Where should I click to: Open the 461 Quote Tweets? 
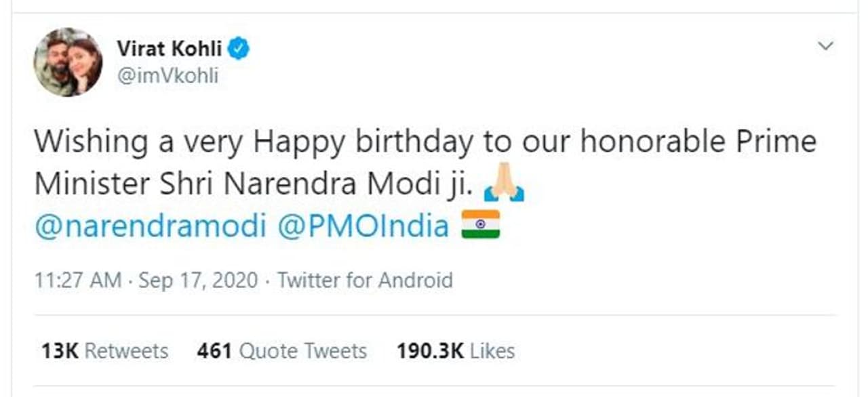(x=281, y=350)
